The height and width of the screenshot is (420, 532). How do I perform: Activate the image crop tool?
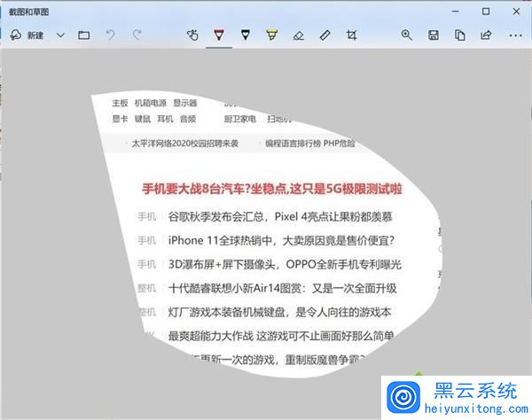[352, 35]
